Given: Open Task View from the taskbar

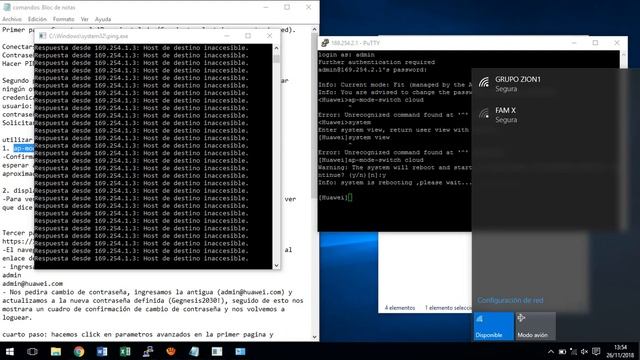Looking at the screenshot, I should pyautogui.click(x=32, y=351).
